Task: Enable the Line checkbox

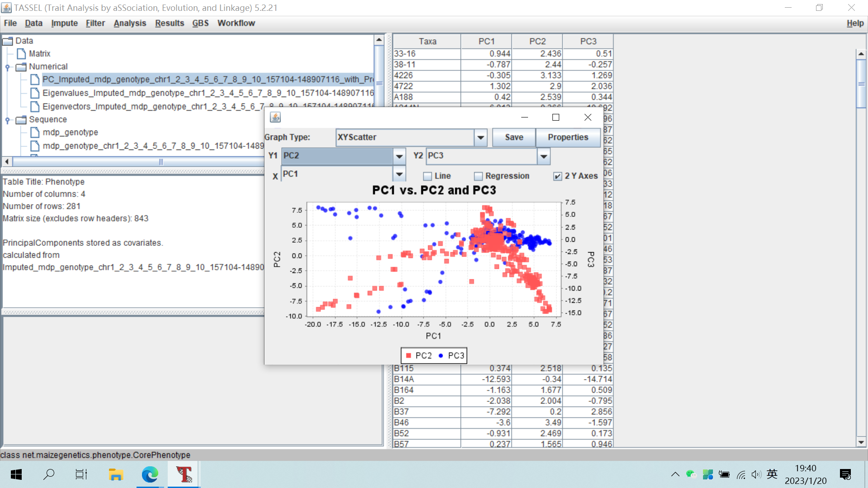Action: 428,176
